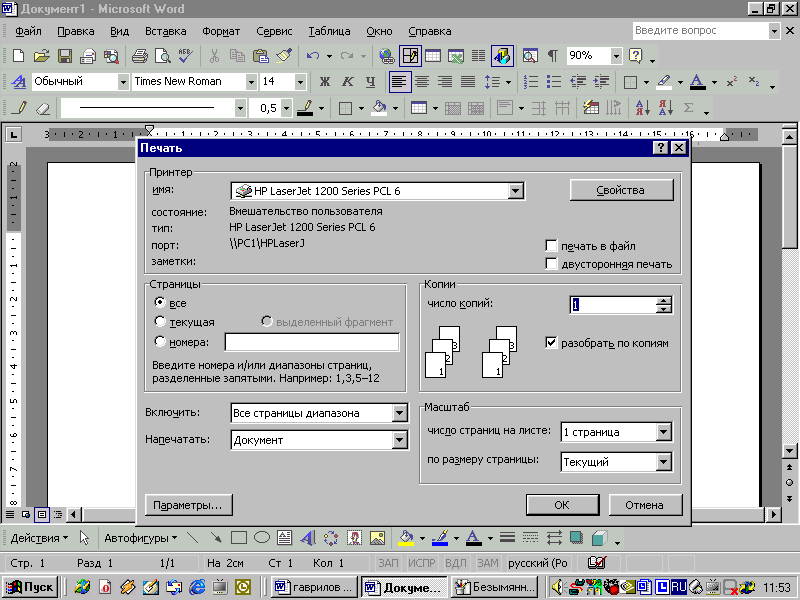
Task: Select the 'все' pages radio button
Action: 160,303
